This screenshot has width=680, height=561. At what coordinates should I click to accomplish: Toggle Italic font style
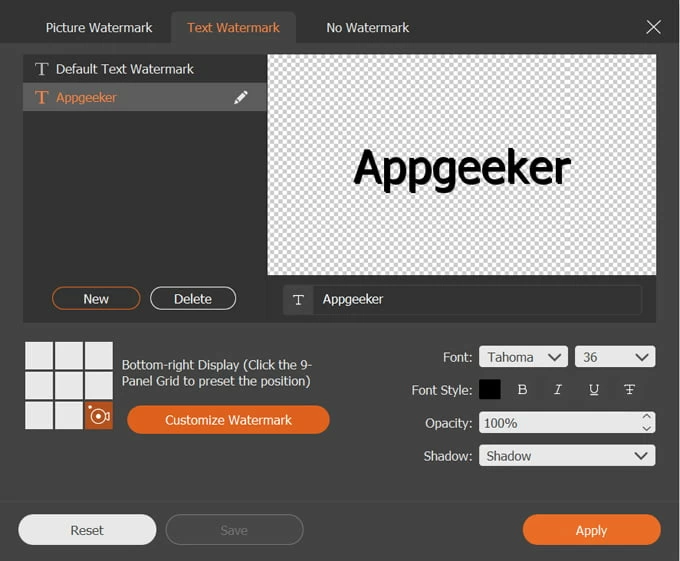click(x=558, y=390)
